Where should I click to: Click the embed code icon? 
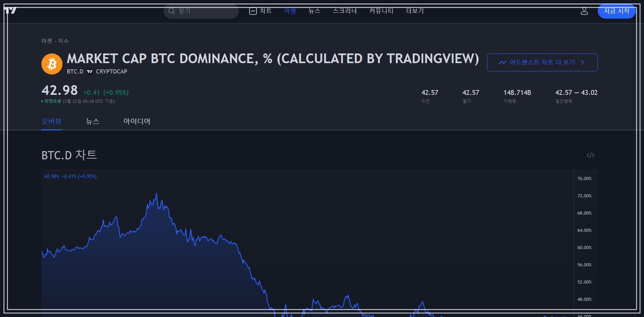tap(591, 155)
